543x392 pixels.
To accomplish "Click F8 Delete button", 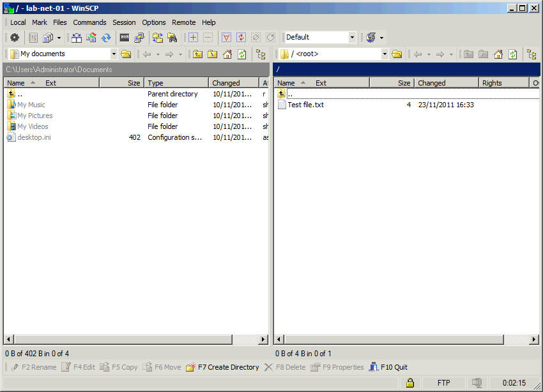I will tap(285, 367).
